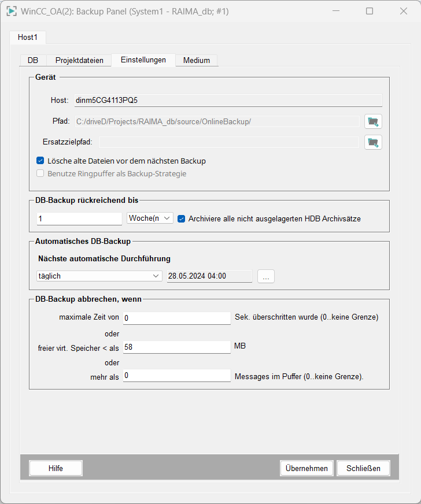Click the folder browse icon next to Pfad
This screenshot has width=421, height=504.
point(373,121)
